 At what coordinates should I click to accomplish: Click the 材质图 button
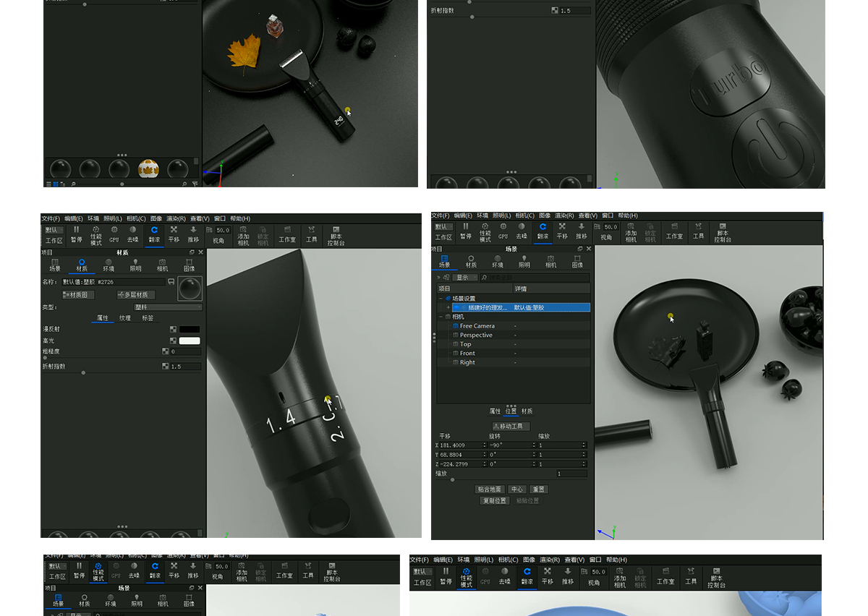pos(79,295)
